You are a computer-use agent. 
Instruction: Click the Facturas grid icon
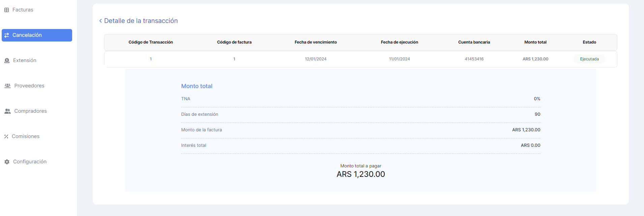click(x=6, y=10)
